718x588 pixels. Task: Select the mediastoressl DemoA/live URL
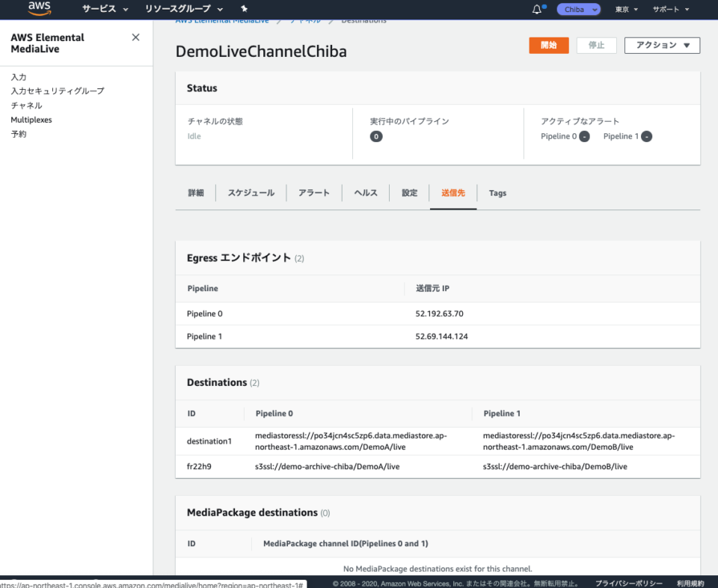(352, 441)
